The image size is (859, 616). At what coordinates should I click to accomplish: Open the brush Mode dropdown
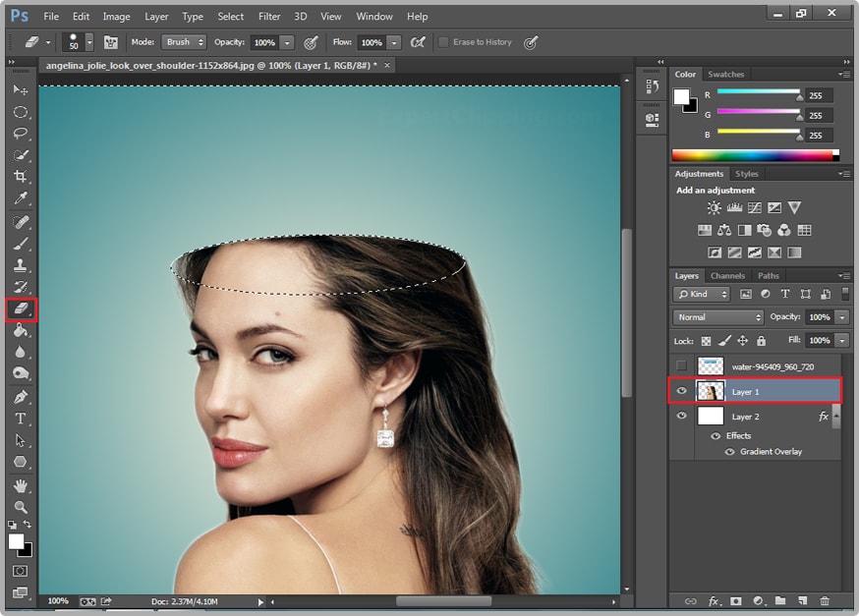[187, 42]
